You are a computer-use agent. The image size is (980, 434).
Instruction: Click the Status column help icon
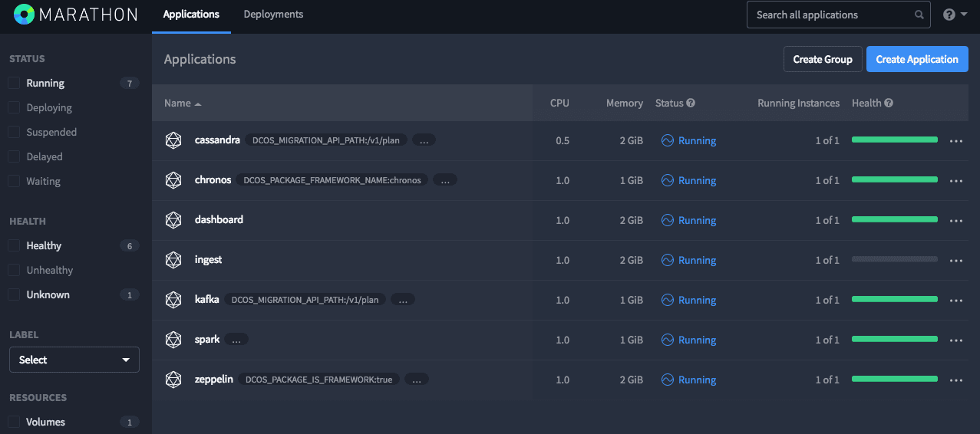[691, 103]
